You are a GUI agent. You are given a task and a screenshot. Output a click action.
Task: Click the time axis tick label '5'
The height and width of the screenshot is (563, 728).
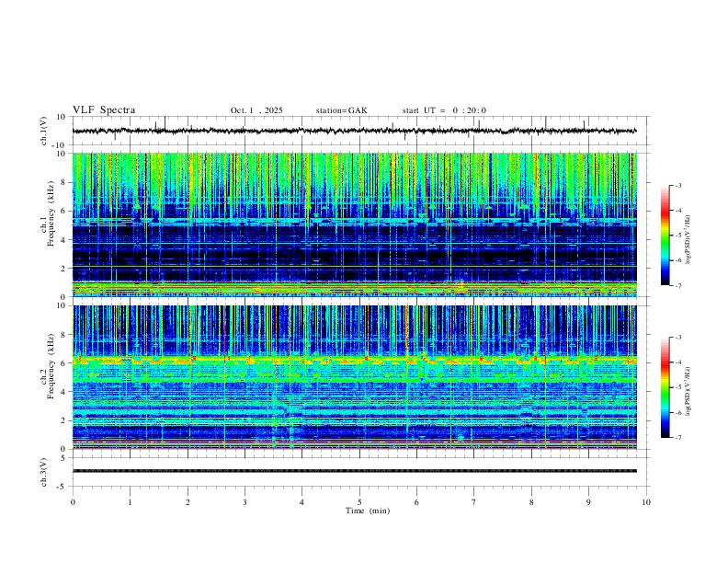click(x=359, y=502)
